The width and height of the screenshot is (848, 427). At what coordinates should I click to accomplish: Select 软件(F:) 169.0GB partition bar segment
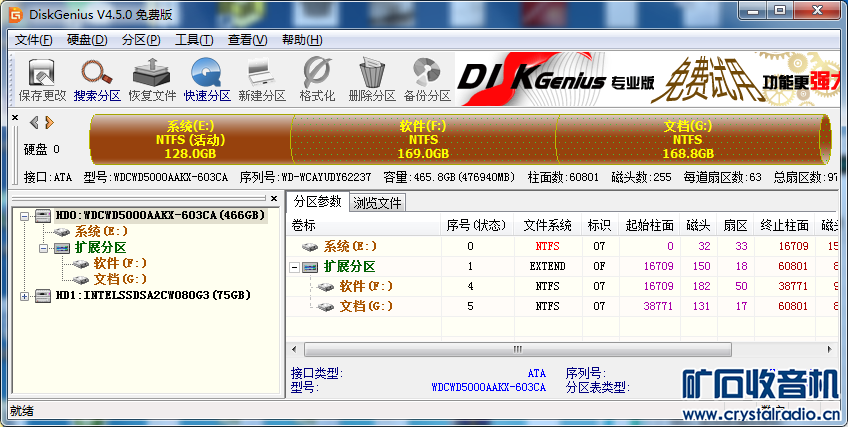pos(423,139)
